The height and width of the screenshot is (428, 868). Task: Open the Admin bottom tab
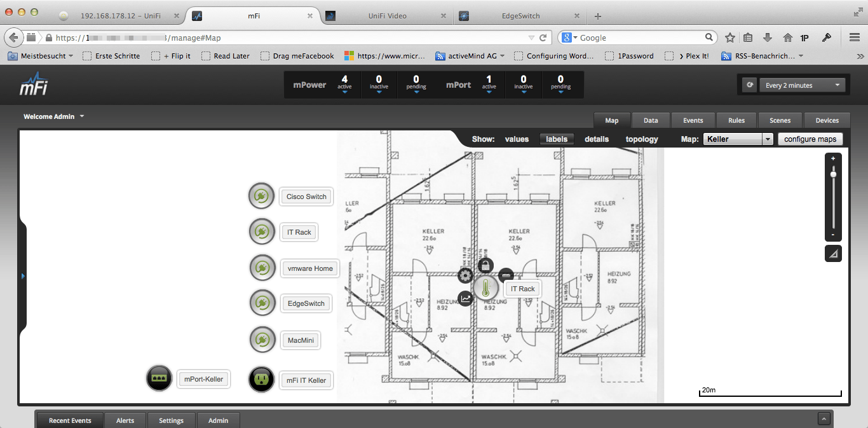tap(218, 420)
